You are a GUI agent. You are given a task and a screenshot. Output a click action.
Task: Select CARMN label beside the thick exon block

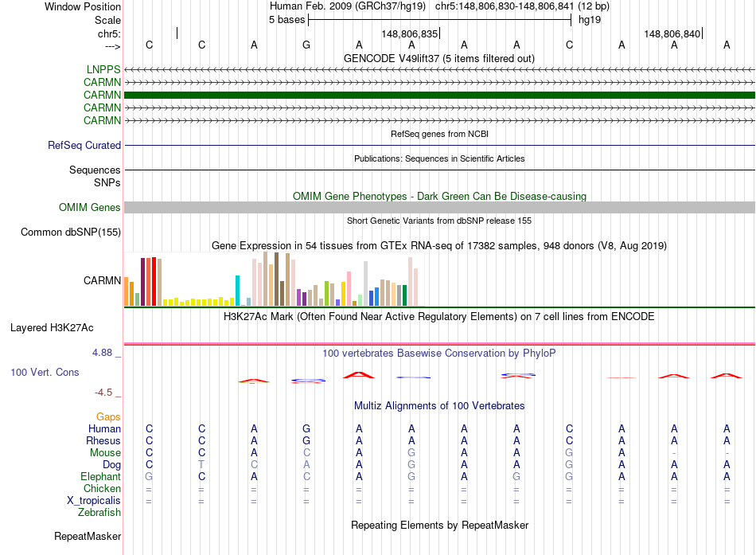(x=102, y=95)
